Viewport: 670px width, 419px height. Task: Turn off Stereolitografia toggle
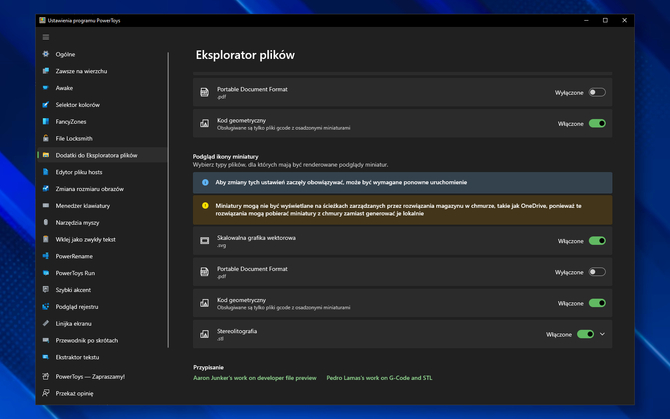585,334
